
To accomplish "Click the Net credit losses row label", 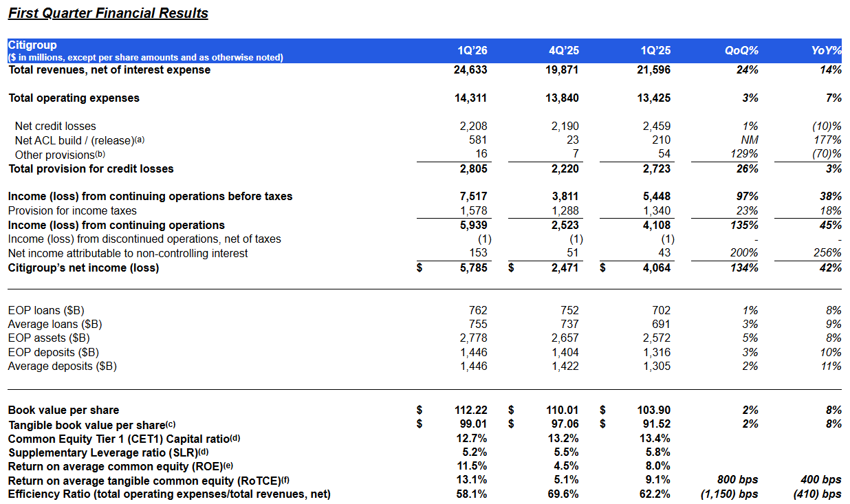I will [55, 127].
